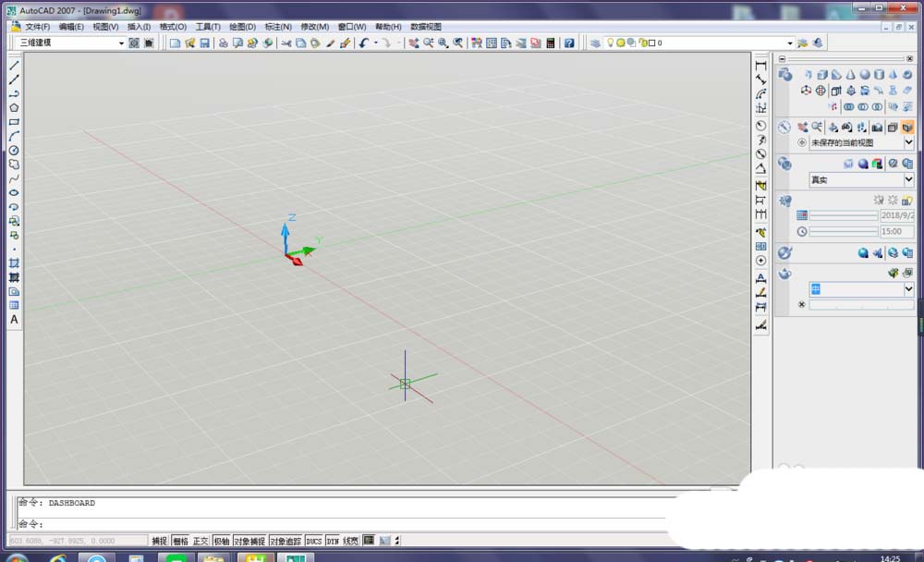Enable 对象捕捉 object snap mode
This screenshot has height=562, width=924.
(x=249, y=542)
